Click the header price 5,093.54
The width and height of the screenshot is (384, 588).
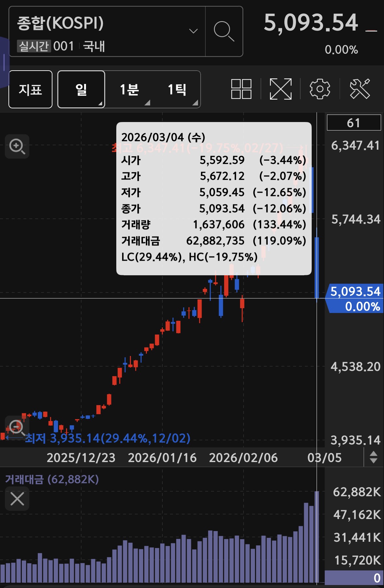[311, 23]
